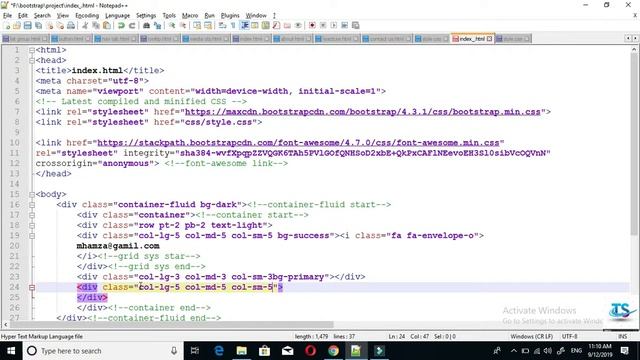Click the Print toolbar icon
Screen dimensions: 640x360
71,25
